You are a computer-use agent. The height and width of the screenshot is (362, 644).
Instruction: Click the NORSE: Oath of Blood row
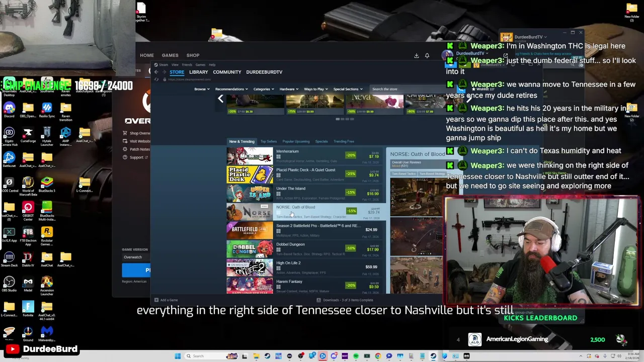coord(306,212)
